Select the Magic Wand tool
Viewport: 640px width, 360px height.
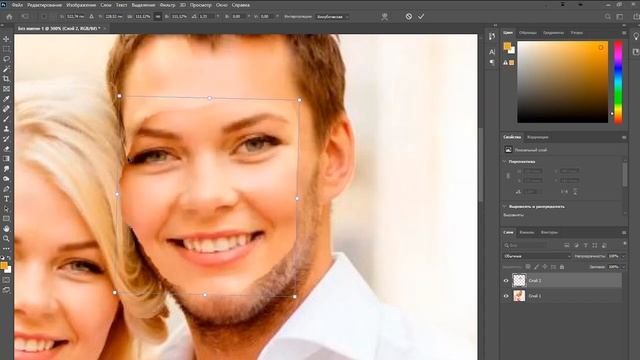coord(6,69)
